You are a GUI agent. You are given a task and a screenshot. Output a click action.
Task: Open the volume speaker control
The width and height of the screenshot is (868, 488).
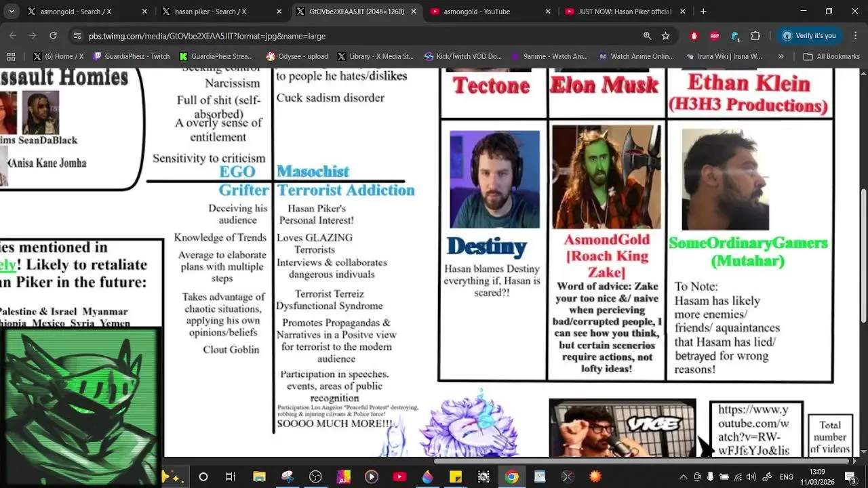click(x=751, y=476)
